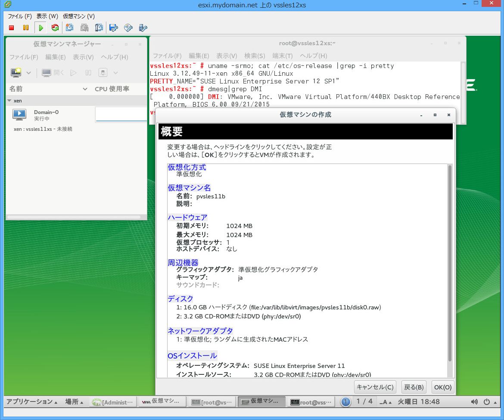Click the terminal window vertical scrollbar
The width and height of the screenshot is (504, 420).
coord(463,93)
